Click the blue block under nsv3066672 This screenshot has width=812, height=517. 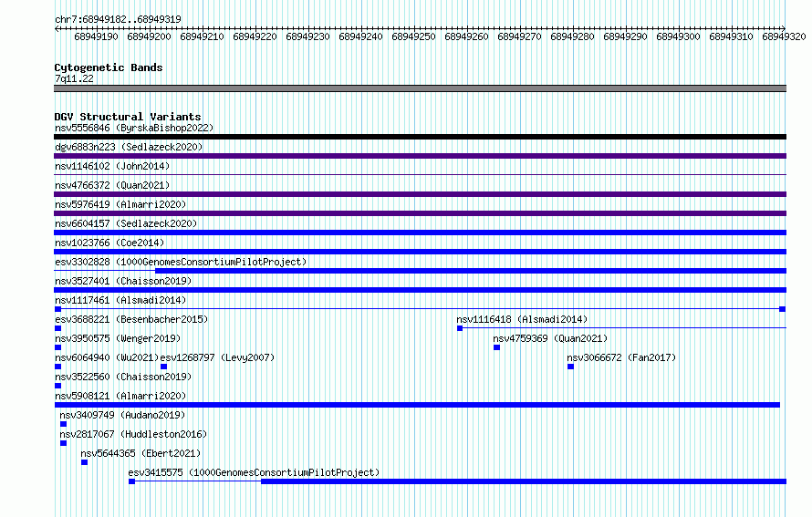[x=570, y=367]
